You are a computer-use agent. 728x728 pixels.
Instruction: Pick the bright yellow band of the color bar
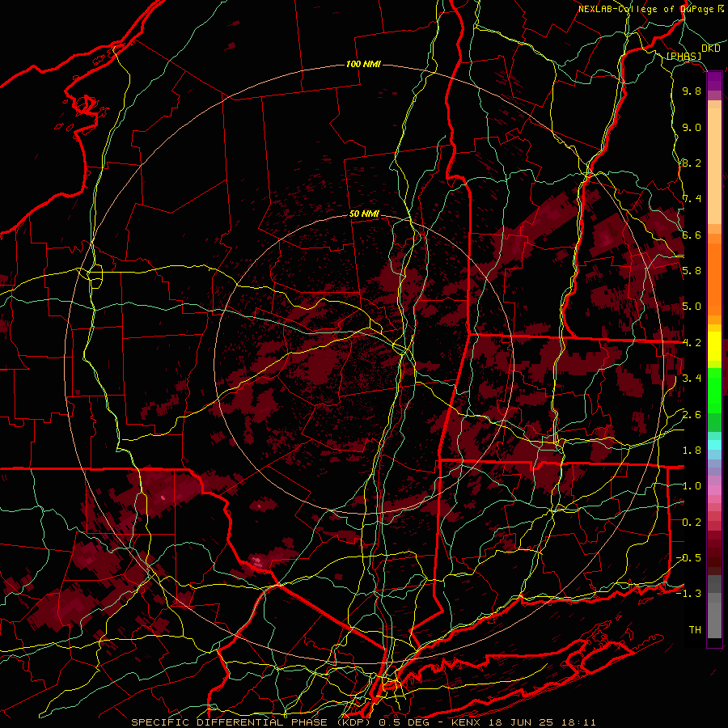[714, 346]
